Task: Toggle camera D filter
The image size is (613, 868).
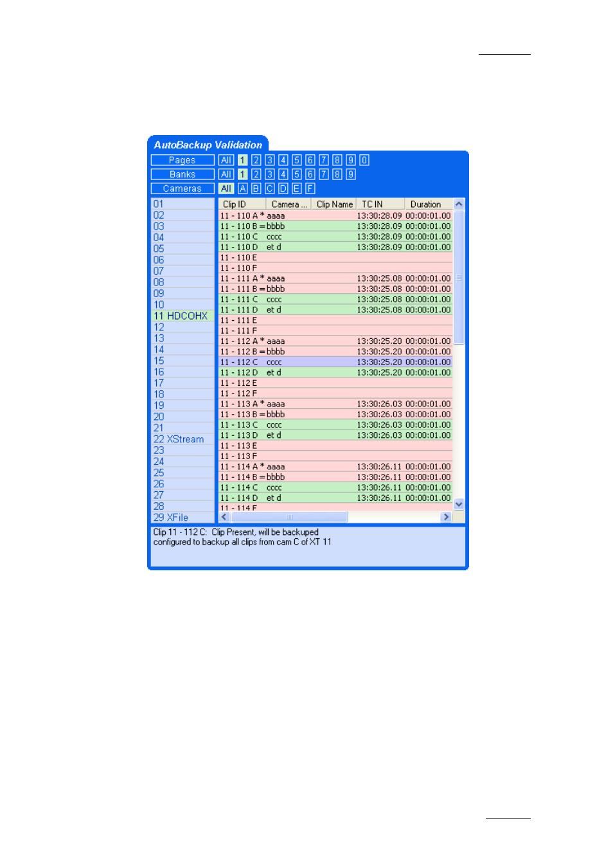Action: (283, 188)
